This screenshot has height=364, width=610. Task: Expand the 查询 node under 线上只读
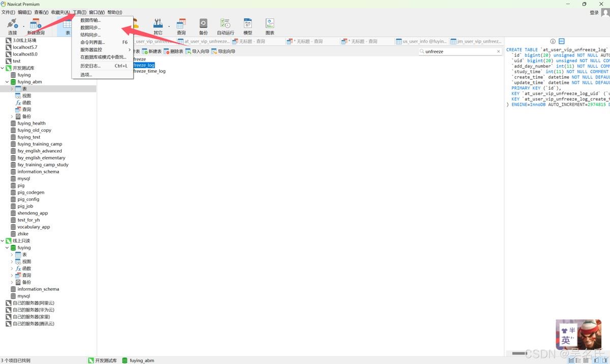point(12,276)
